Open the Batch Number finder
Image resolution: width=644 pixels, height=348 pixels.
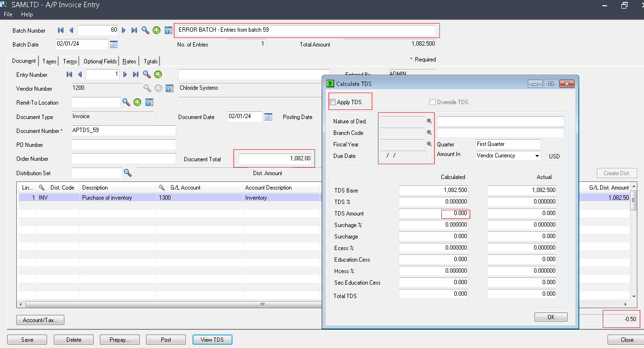(x=145, y=30)
